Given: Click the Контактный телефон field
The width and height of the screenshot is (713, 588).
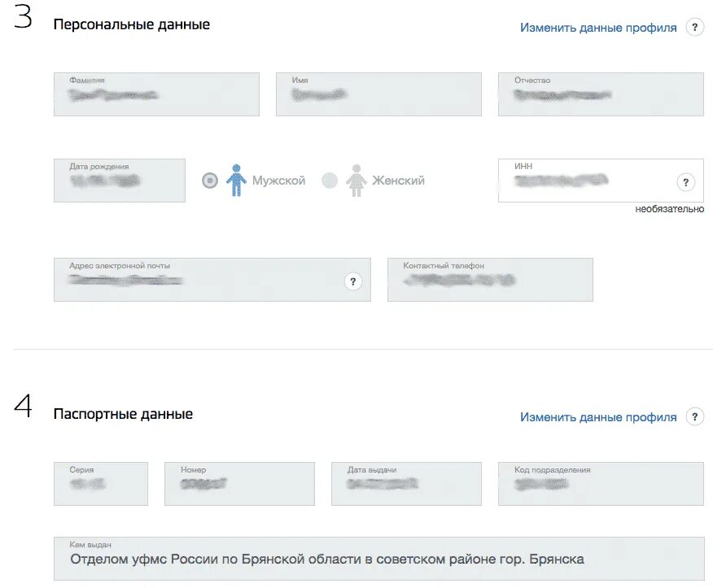Looking at the screenshot, I should click(490, 280).
